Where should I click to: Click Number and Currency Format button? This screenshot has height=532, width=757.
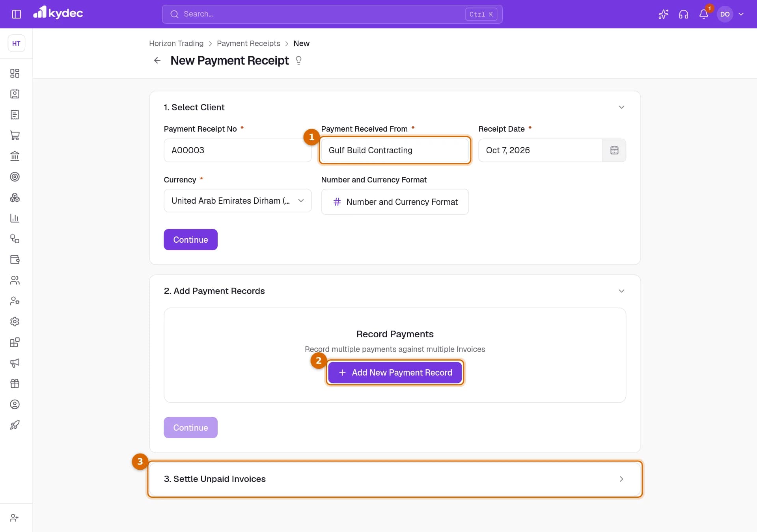pos(395,202)
